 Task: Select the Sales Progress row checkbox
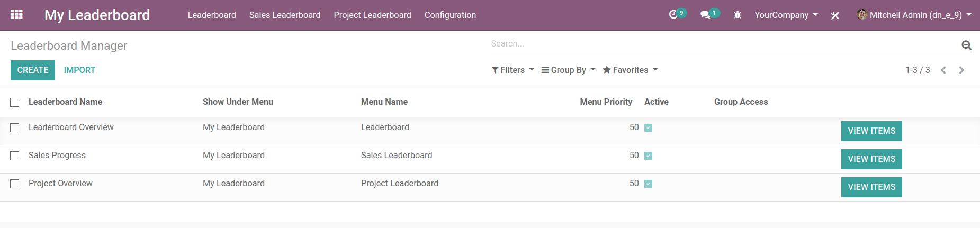15,156
